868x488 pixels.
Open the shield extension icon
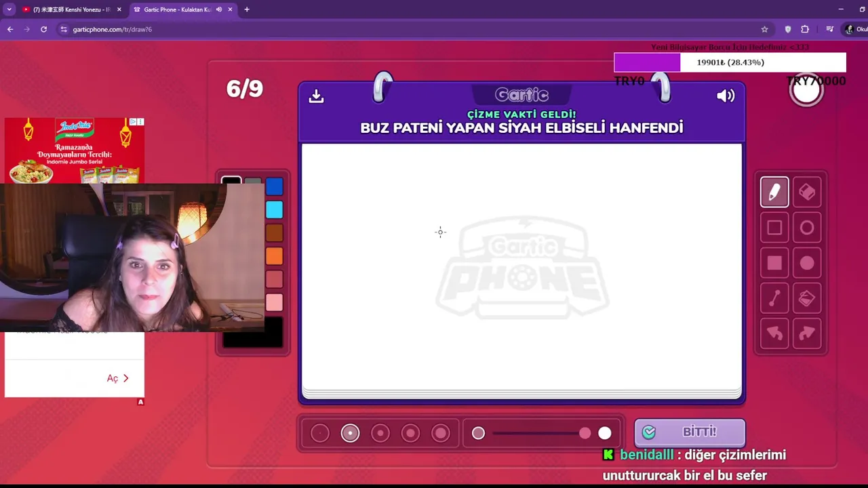click(x=787, y=29)
